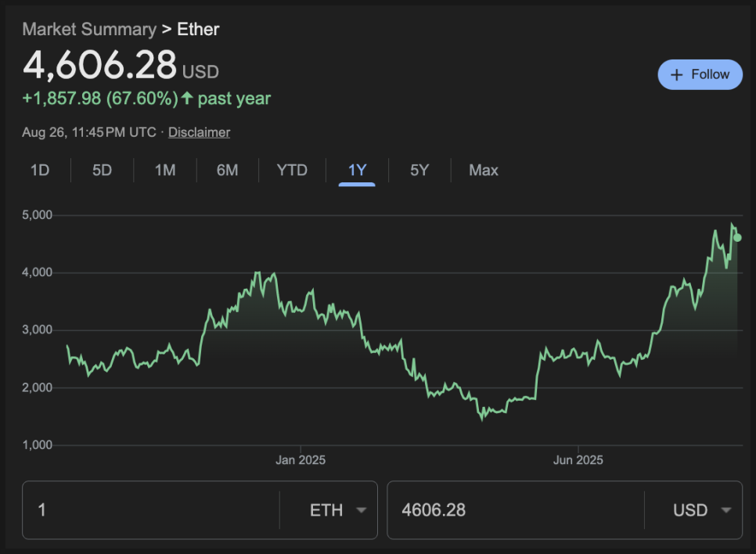
Task: Click the 3,000 y-axis label
Action: 37,329
